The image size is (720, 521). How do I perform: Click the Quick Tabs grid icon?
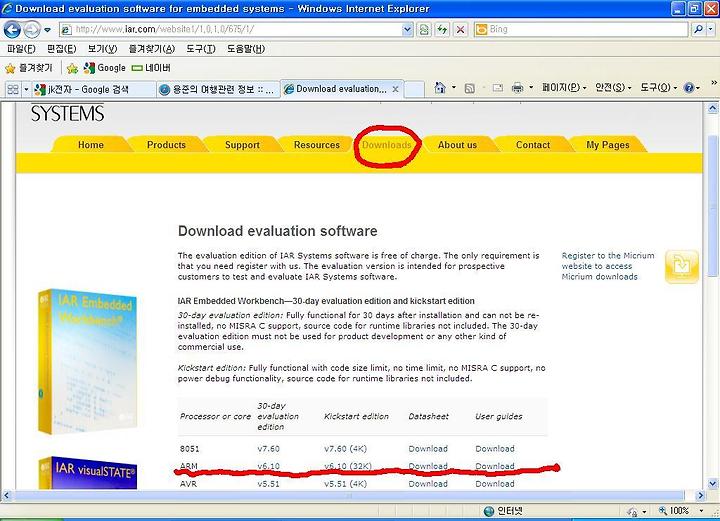coord(13,89)
